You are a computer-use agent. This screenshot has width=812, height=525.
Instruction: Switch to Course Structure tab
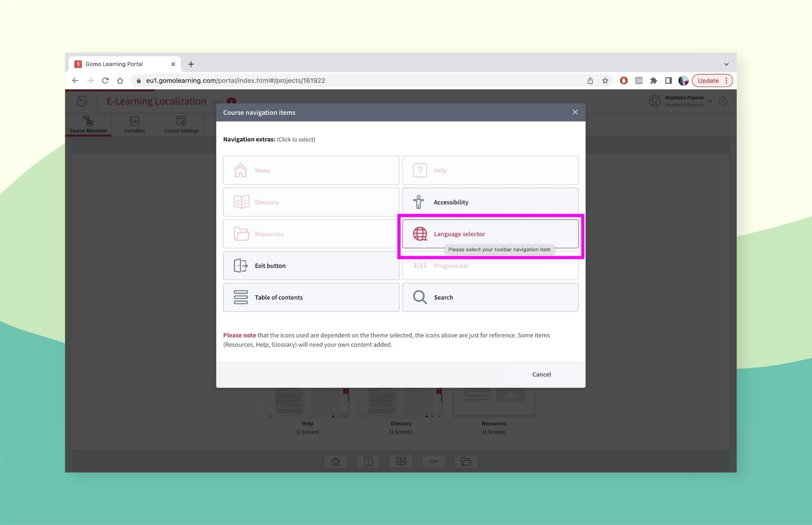[x=88, y=124]
